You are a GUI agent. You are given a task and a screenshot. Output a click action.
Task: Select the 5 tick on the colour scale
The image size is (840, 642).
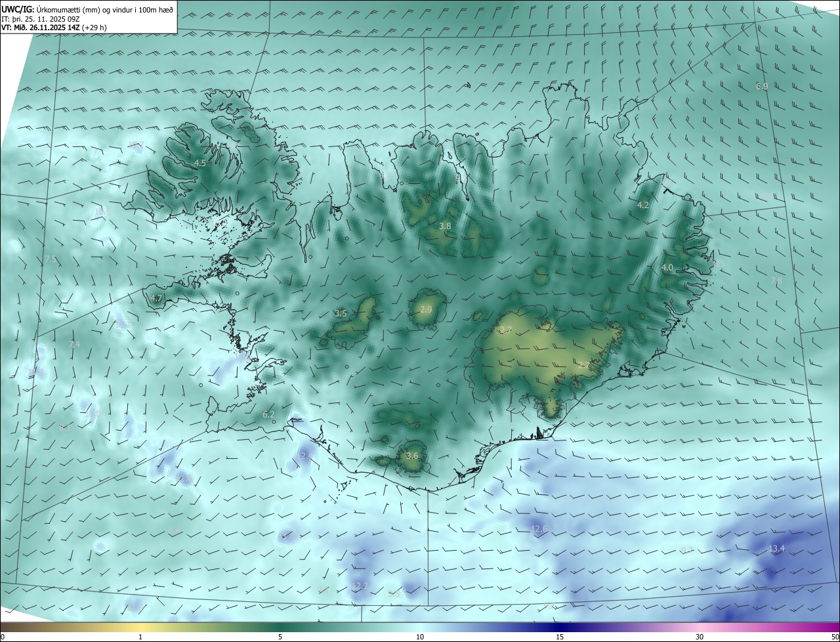point(280,637)
